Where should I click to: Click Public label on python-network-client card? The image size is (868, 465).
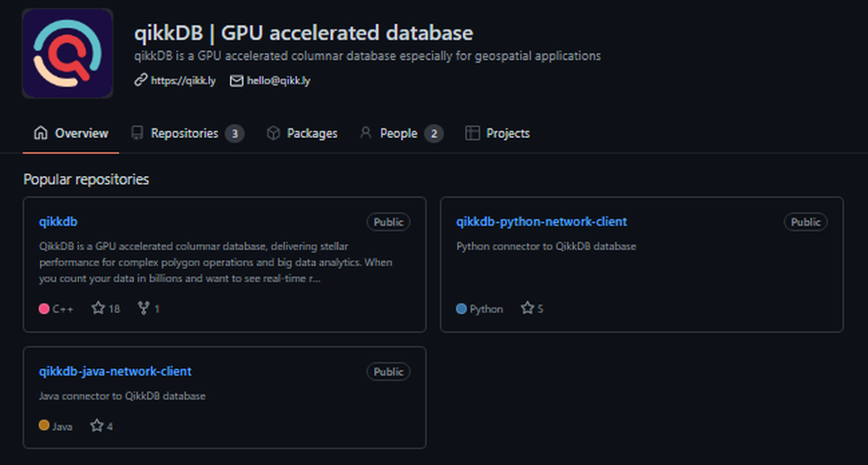pos(806,222)
